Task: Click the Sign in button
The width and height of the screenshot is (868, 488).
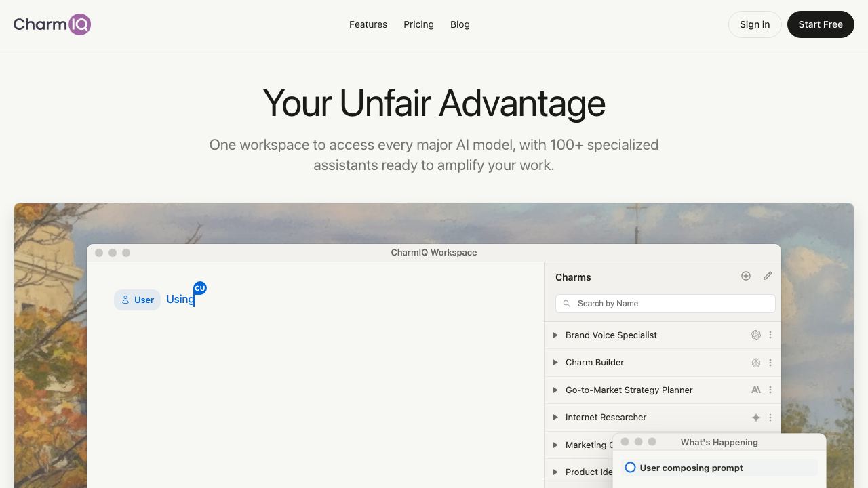Action: (x=755, y=24)
